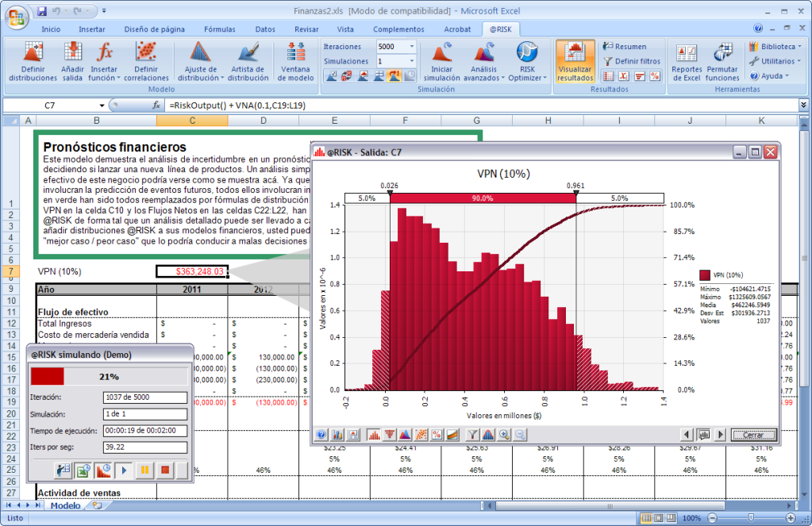Screen dimensions: 812x526
Task: Open the Ayuda dropdown
Action: click(x=770, y=76)
